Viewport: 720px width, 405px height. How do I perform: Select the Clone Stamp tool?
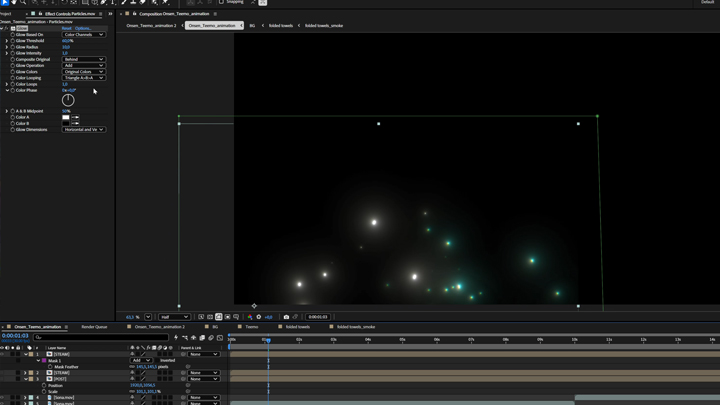[x=133, y=2]
